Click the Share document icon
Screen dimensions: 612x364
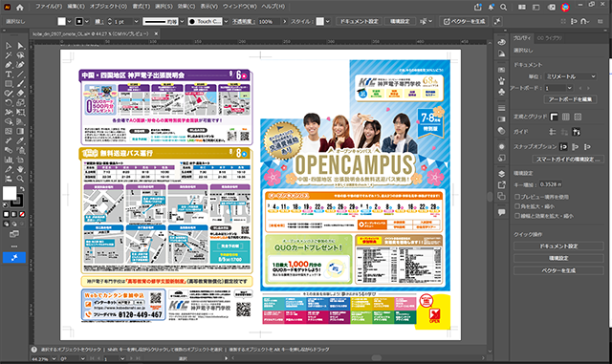pyautogui.click(x=478, y=7)
